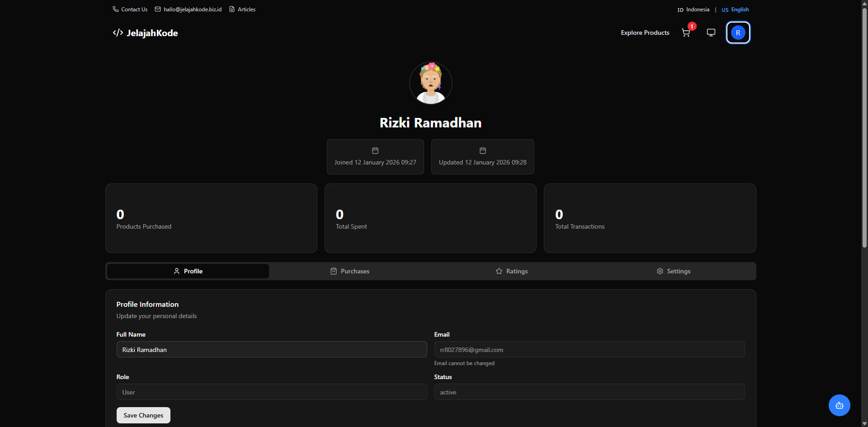Click the JelajahKode code logo icon
The image size is (868, 427).
tap(117, 33)
